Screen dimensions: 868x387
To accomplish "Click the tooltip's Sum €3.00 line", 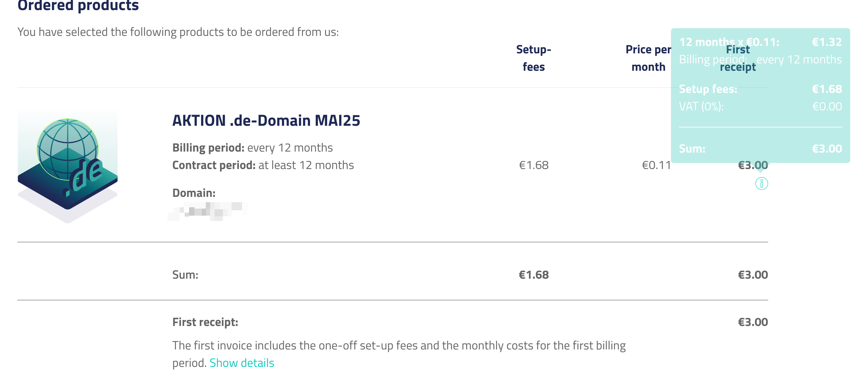I will pyautogui.click(x=760, y=149).
